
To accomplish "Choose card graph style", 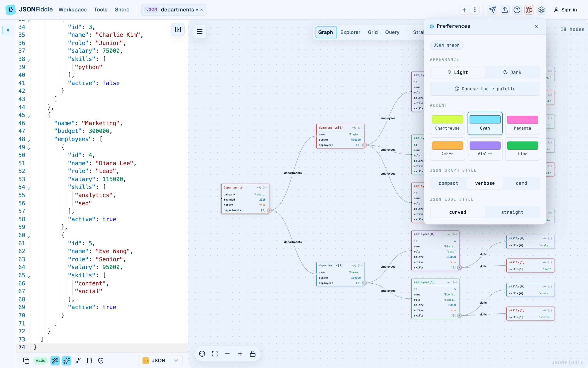I will click(x=521, y=183).
